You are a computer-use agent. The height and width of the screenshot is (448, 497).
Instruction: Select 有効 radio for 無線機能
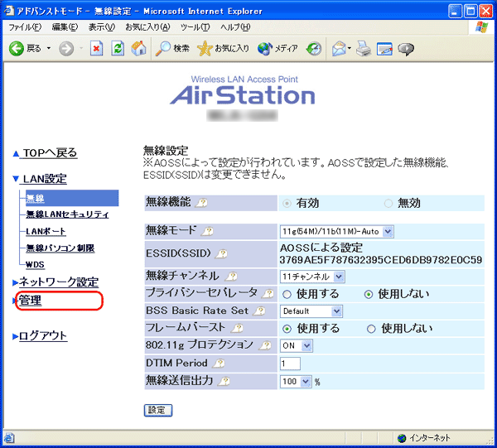(x=287, y=204)
